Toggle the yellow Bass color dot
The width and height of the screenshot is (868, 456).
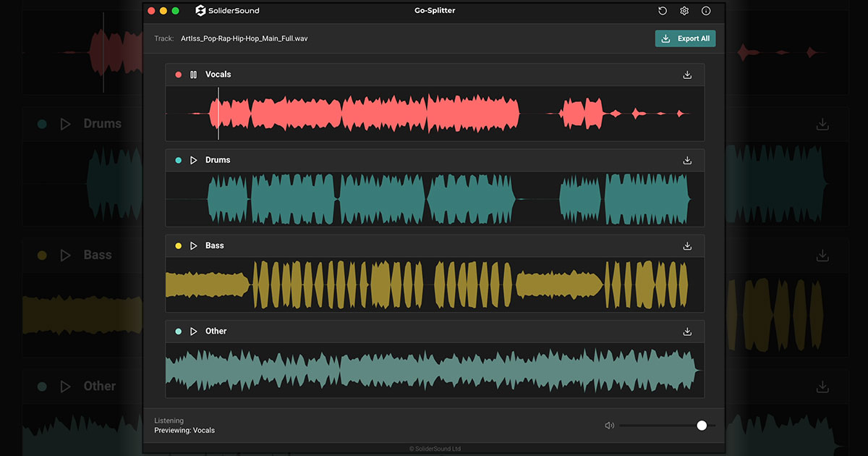tap(179, 246)
